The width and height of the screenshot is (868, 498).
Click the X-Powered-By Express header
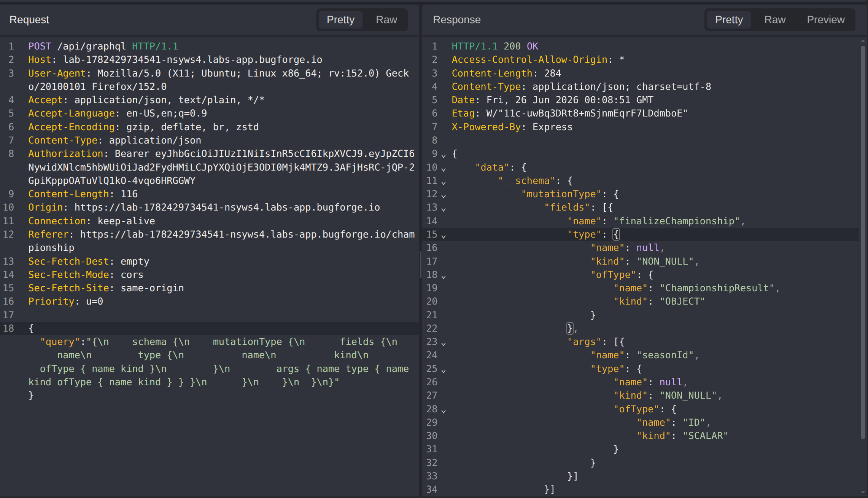click(x=512, y=127)
